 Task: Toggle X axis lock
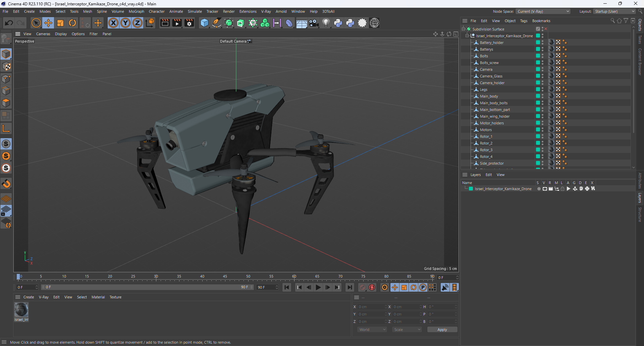pos(113,23)
